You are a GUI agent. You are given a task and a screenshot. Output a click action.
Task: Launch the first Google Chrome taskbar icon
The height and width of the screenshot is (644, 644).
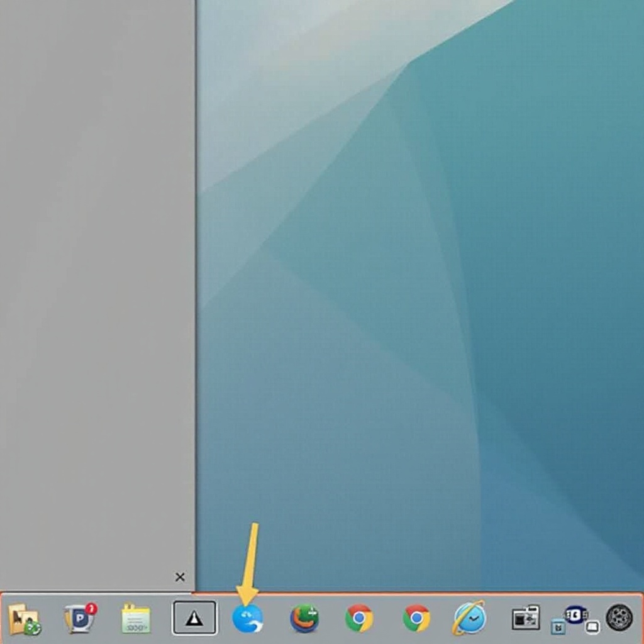pyautogui.click(x=359, y=618)
